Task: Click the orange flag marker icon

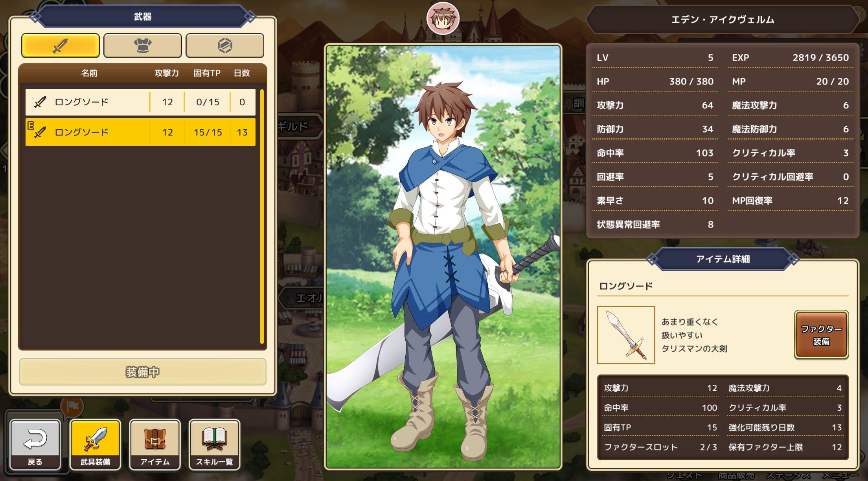Action: point(73,407)
